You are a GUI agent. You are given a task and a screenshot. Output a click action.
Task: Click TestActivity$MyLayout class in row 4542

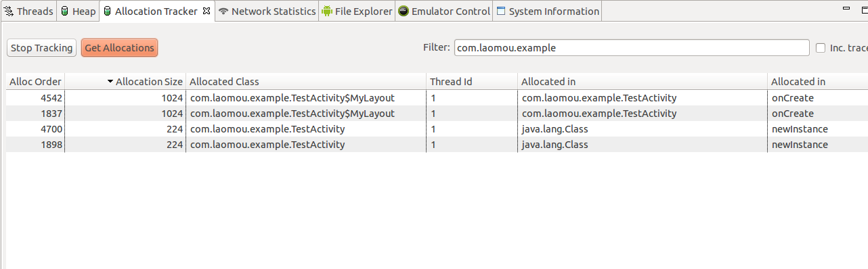pos(292,98)
